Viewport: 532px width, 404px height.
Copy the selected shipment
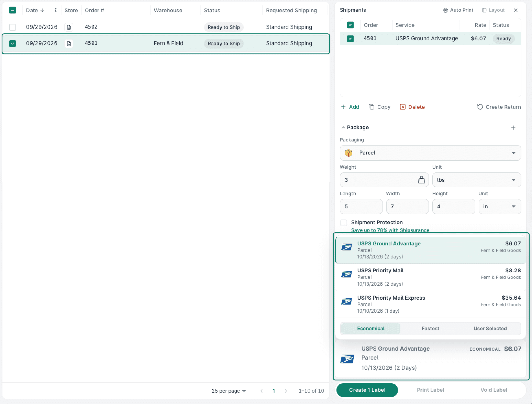pos(379,107)
